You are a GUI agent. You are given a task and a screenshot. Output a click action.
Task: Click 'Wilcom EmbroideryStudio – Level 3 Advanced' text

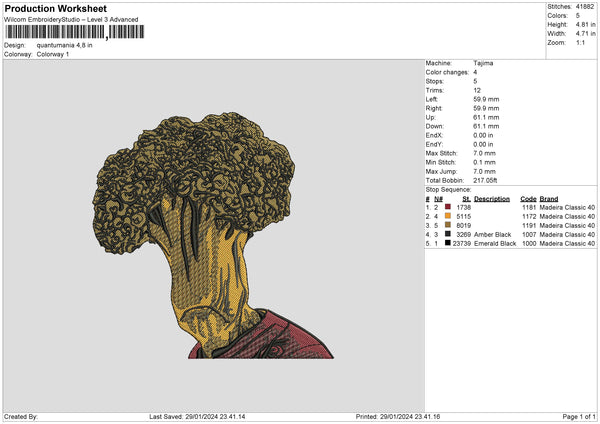click(x=71, y=20)
